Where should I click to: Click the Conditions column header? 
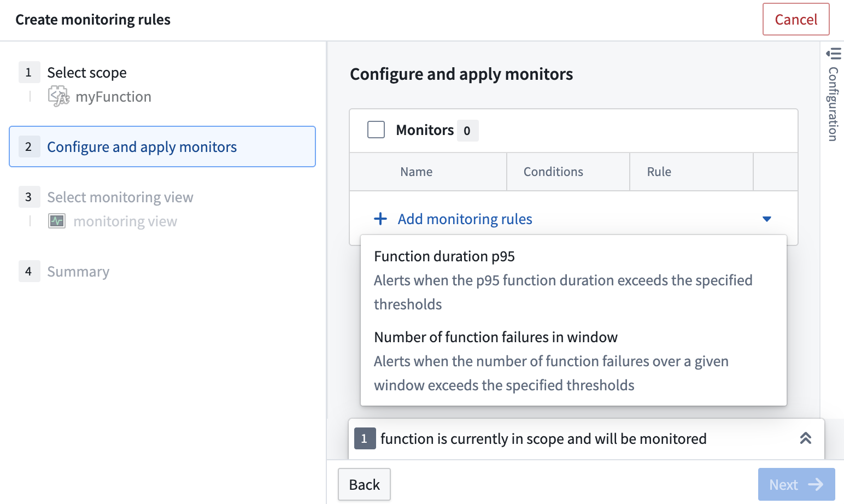(x=553, y=171)
